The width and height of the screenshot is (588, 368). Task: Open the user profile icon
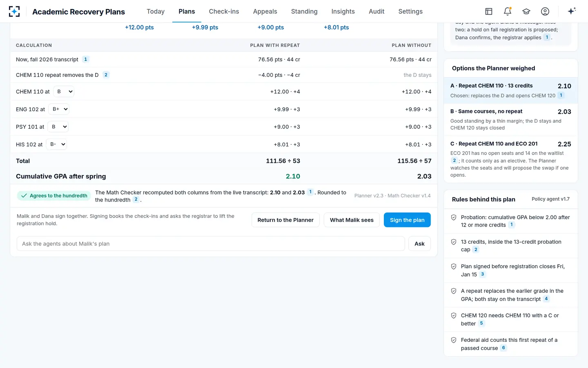(x=545, y=11)
